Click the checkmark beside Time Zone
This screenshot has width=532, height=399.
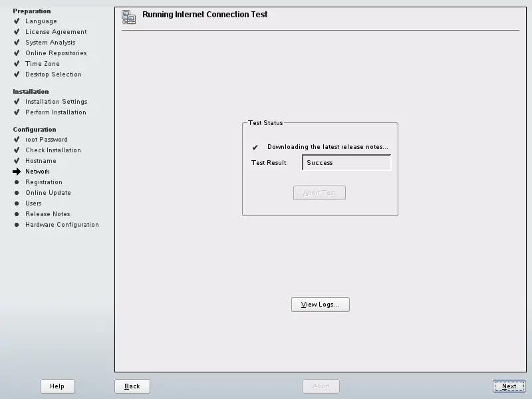pos(17,63)
